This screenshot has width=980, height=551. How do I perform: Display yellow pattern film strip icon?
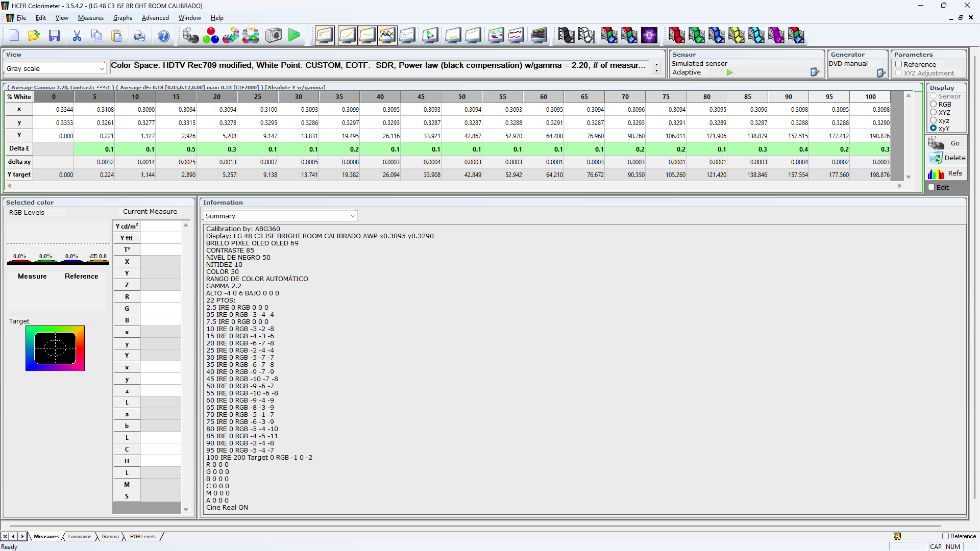coord(736,36)
